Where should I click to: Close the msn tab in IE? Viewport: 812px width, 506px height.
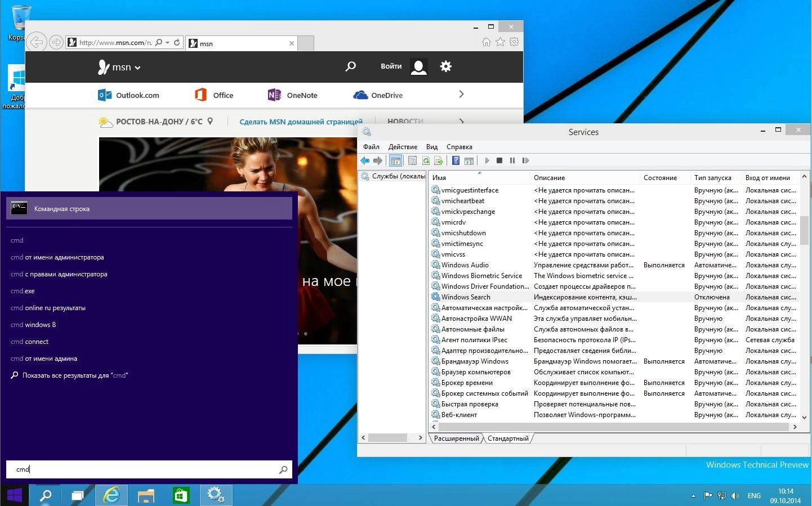(292, 43)
